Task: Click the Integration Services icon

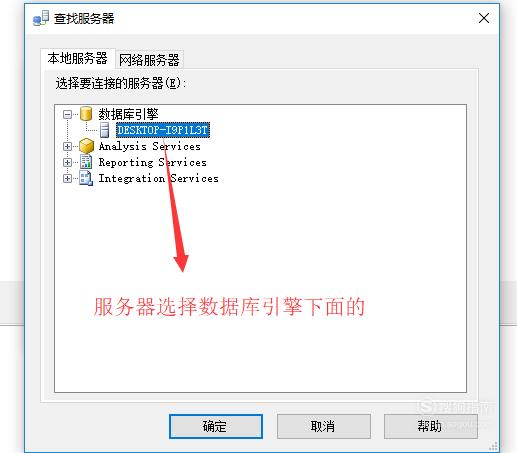Action: click(x=86, y=178)
